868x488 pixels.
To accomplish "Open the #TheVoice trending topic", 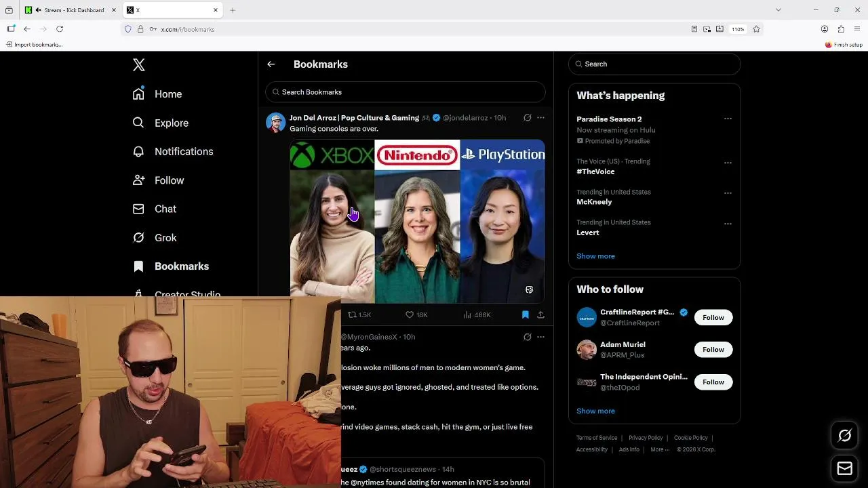I will tap(595, 171).
